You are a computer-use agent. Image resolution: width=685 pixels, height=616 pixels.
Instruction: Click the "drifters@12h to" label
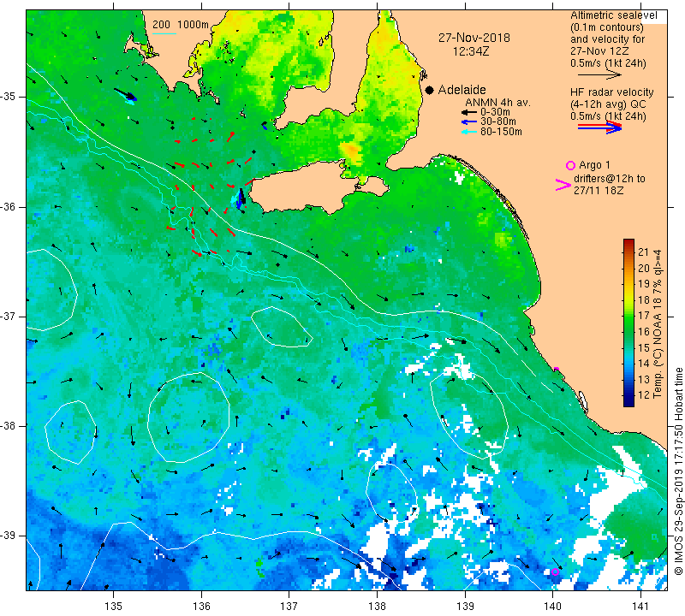609,179
